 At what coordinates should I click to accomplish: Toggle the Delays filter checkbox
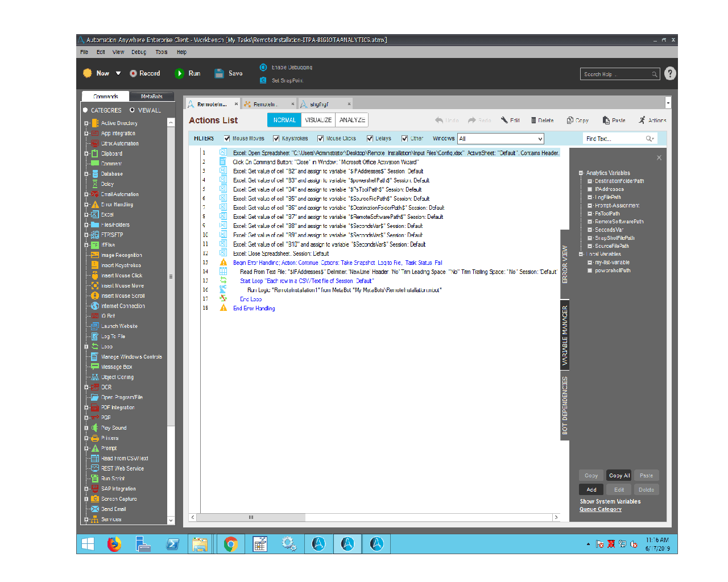tap(370, 139)
